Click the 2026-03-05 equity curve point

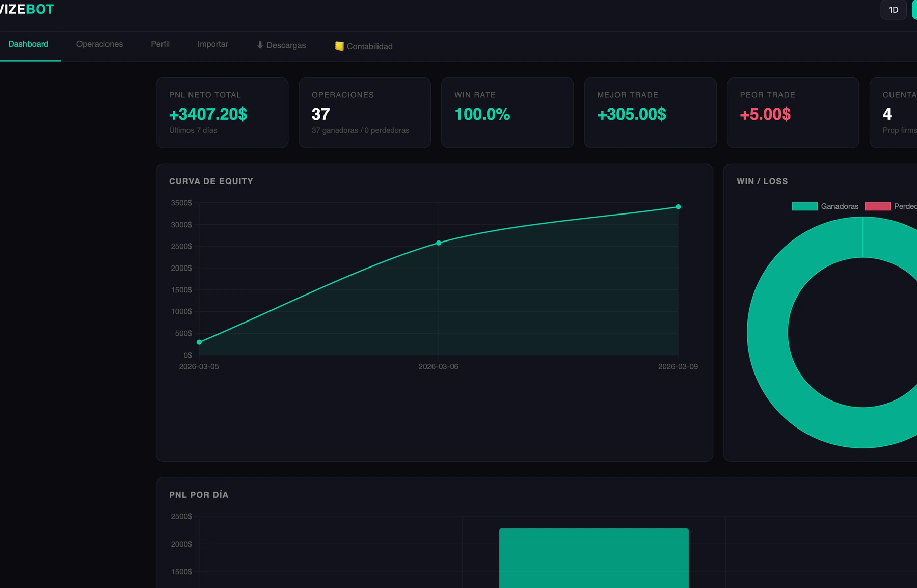(199, 342)
